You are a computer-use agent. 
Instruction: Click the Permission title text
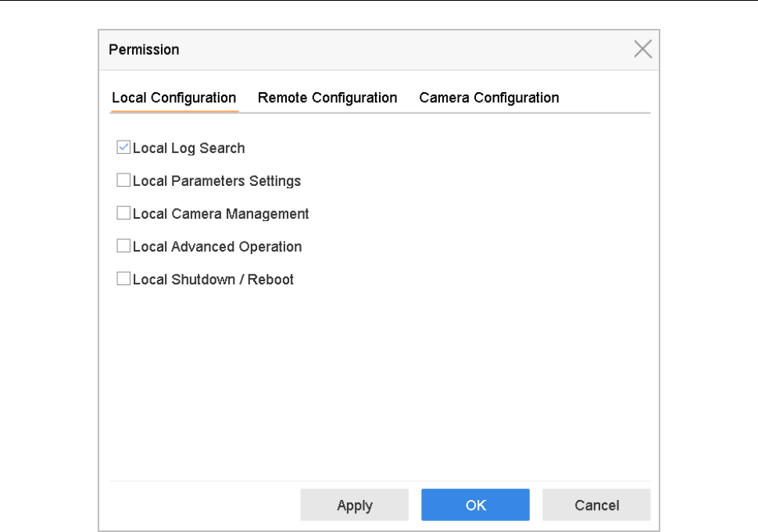(x=144, y=49)
